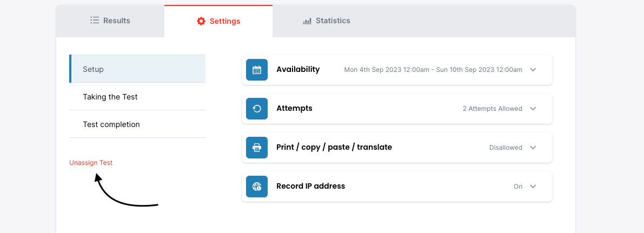Click the availability date range text
This screenshot has width=644, height=233.
433,70
